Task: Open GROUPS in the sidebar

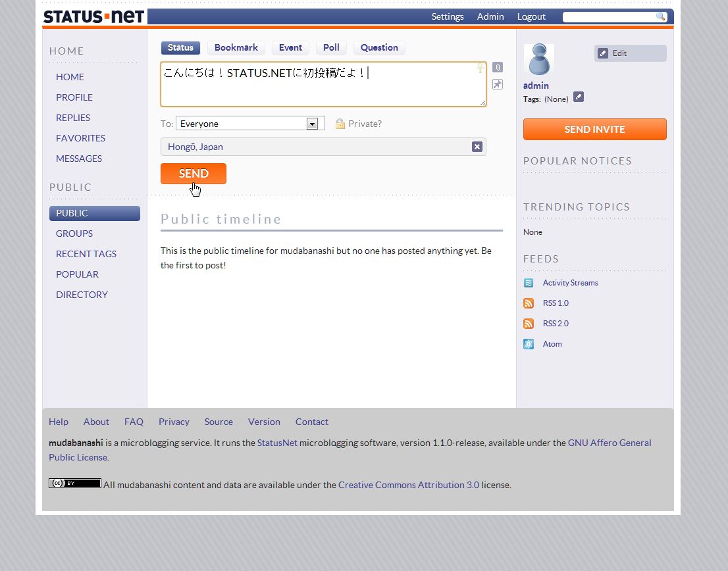Action: tap(74, 234)
